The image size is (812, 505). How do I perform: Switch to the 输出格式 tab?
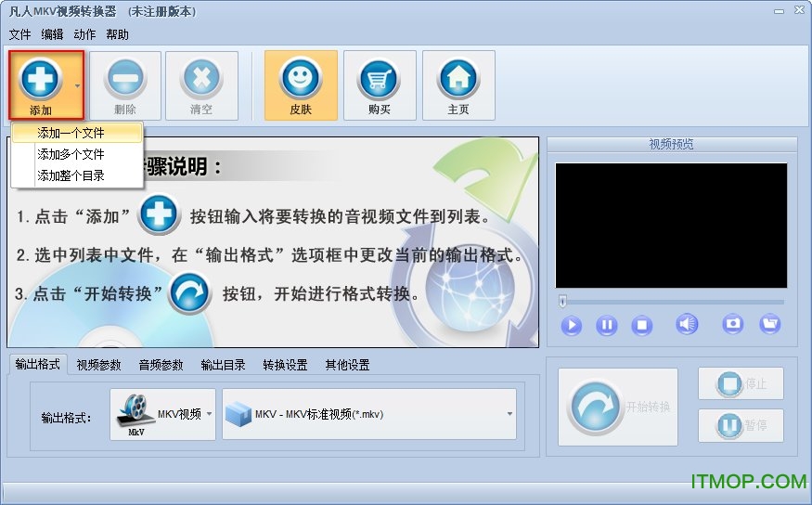point(37,364)
